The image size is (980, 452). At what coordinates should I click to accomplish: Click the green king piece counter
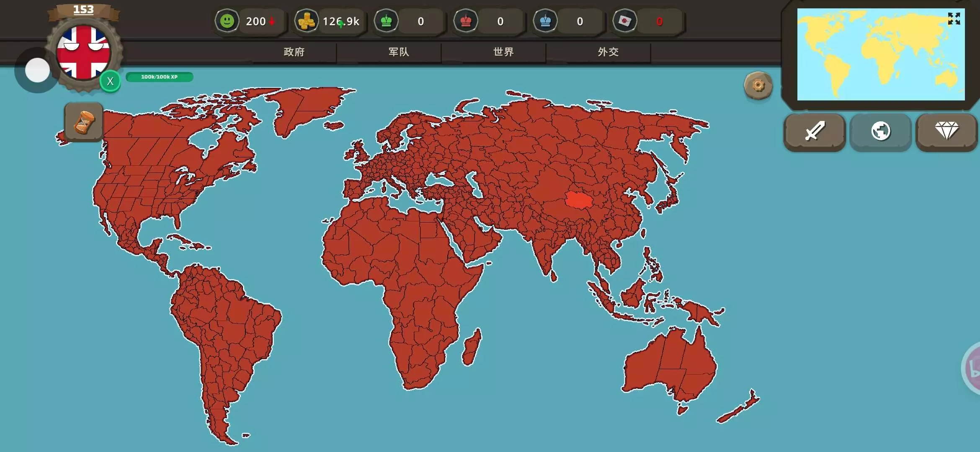point(386,21)
